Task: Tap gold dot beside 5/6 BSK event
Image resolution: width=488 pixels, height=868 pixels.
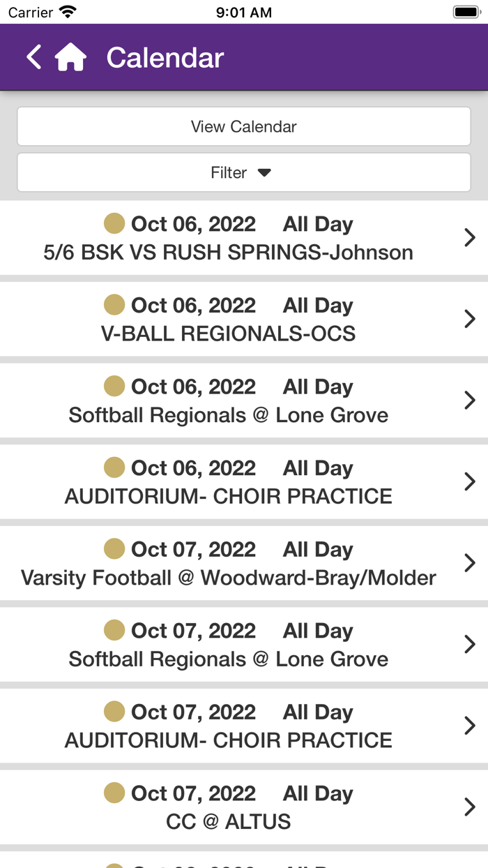Action: pyautogui.click(x=114, y=223)
